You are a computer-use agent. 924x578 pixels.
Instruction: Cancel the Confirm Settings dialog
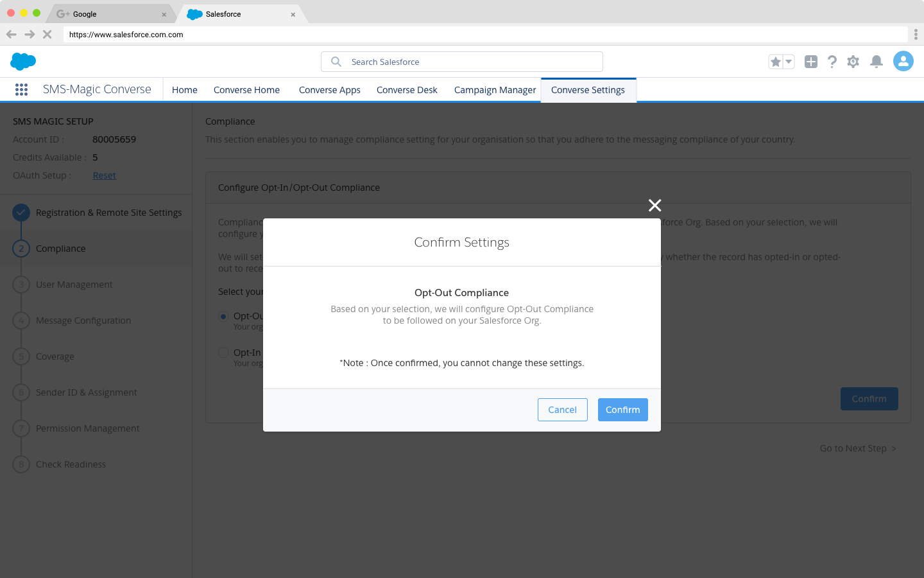click(562, 410)
